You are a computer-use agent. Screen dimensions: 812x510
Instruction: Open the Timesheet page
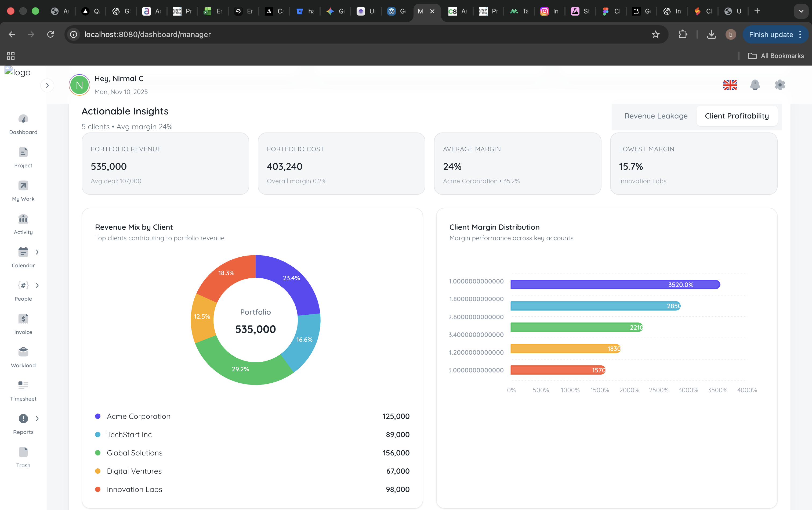click(x=23, y=386)
